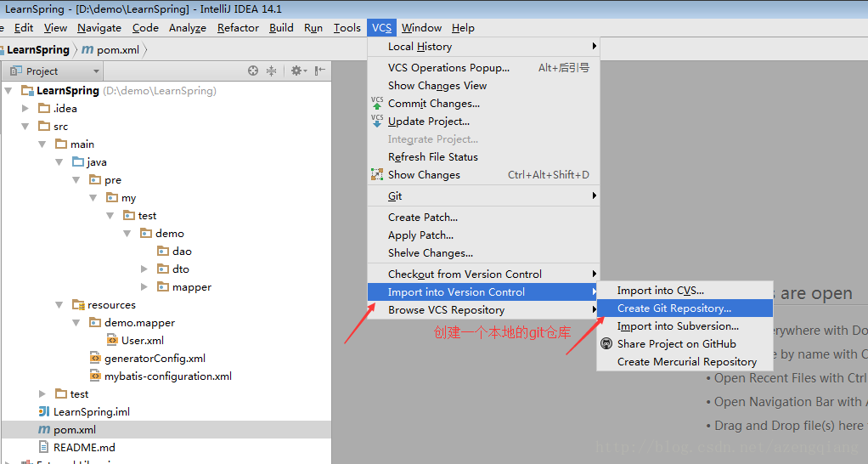Expand the .idea folder
The image size is (868, 464).
pos(25,109)
